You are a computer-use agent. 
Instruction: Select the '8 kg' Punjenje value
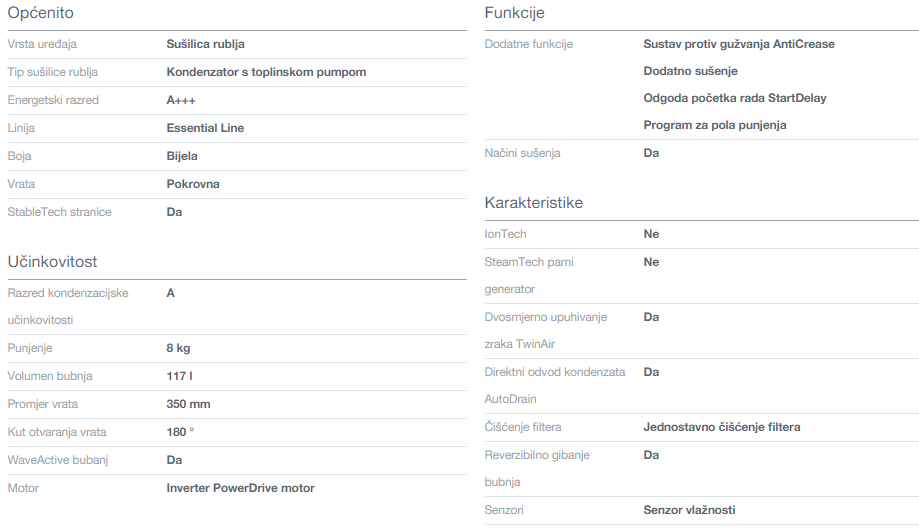[178, 348]
